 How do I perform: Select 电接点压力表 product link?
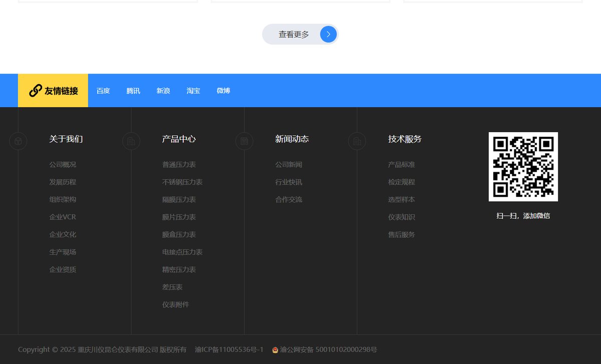182,252
